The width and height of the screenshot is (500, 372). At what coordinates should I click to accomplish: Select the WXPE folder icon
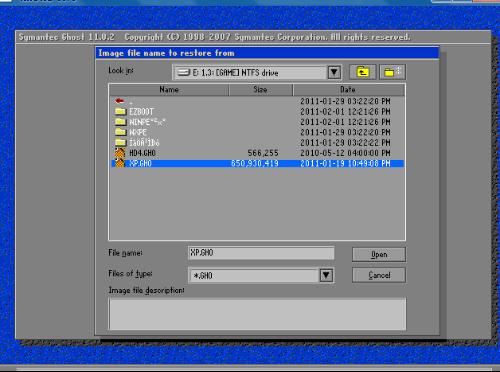pos(120,132)
